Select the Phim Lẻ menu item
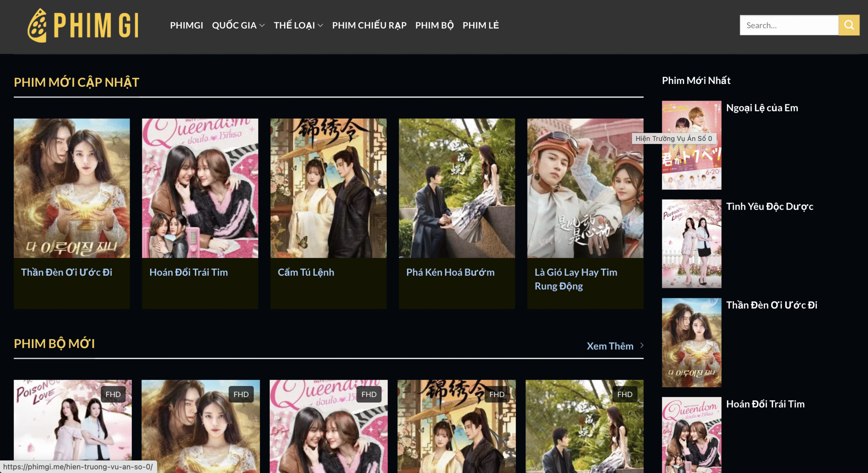Screen dimensions: 868x473 point(480,25)
